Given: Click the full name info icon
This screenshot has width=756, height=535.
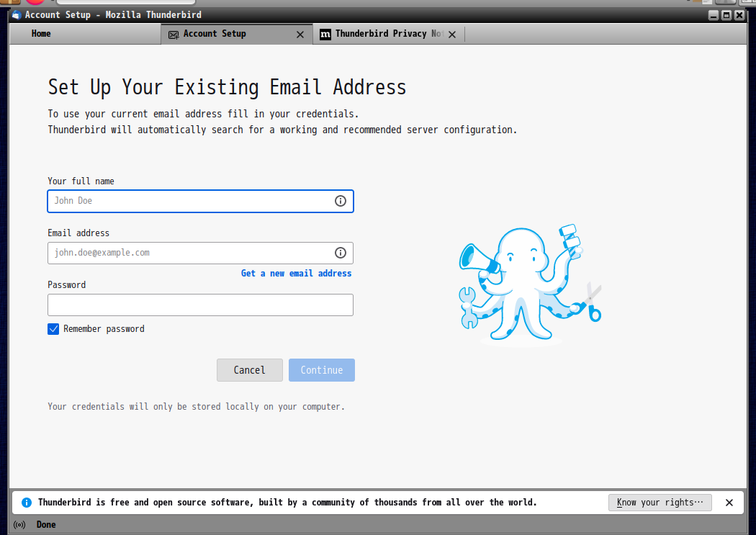Looking at the screenshot, I should point(341,201).
